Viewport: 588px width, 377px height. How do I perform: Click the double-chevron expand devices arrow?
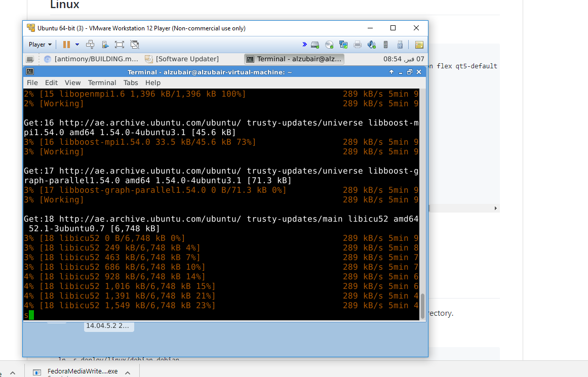pyautogui.click(x=304, y=45)
